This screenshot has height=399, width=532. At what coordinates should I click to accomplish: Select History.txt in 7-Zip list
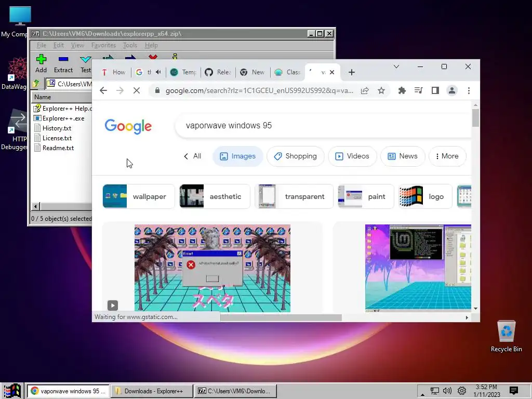pyautogui.click(x=57, y=128)
